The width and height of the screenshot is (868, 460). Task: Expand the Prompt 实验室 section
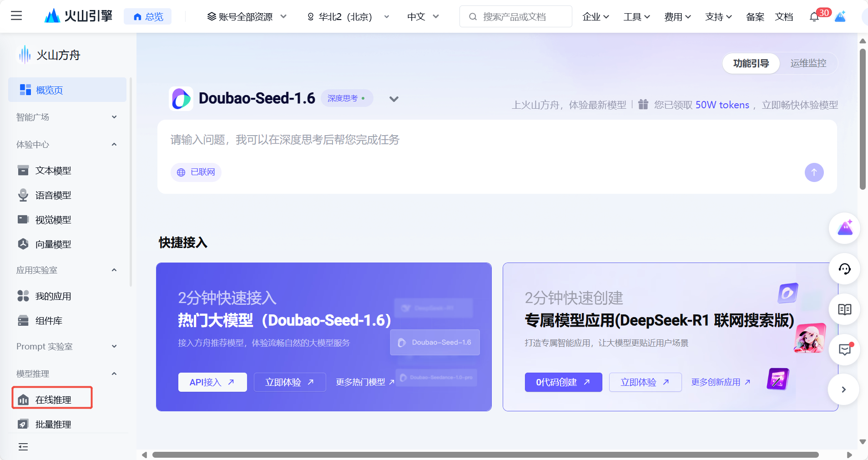coord(67,347)
